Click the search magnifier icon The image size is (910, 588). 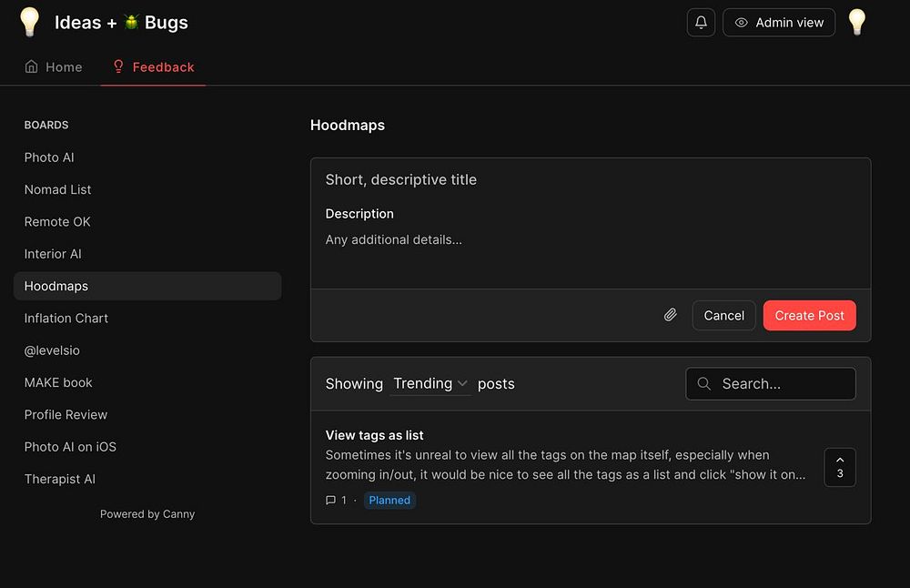coord(704,384)
